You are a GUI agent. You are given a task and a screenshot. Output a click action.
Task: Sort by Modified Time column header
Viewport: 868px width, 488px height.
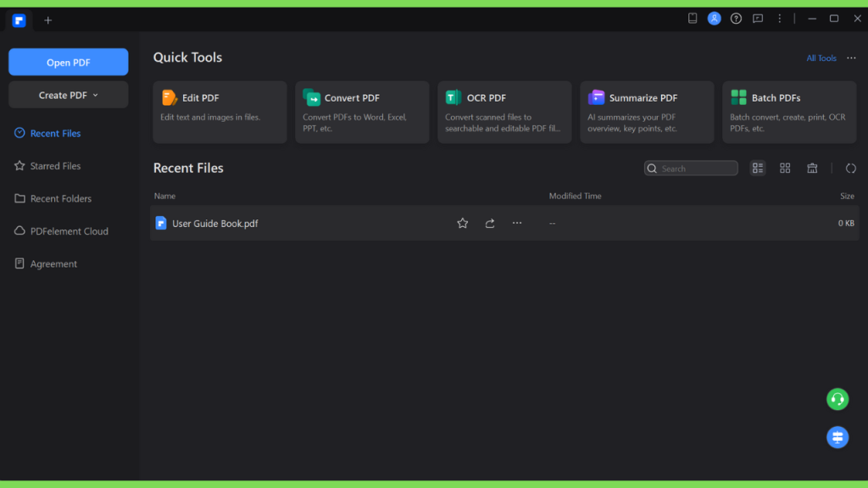[x=576, y=196]
